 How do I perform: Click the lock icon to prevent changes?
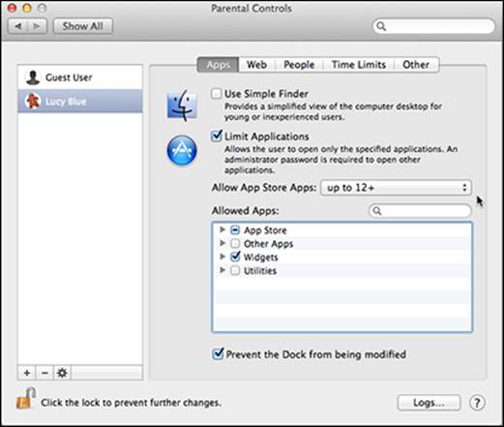(x=25, y=398)
